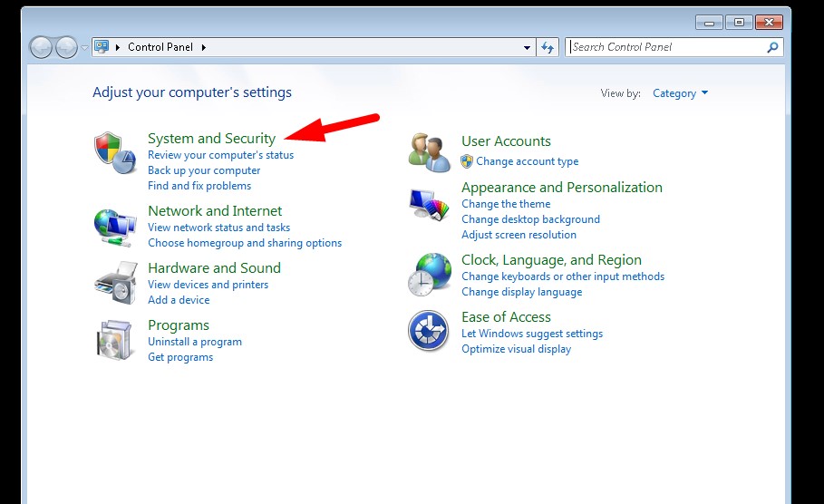Screen dimensions: 824x504
Task: Click the Ease of Access icon
Action: [x=429, y=331]
